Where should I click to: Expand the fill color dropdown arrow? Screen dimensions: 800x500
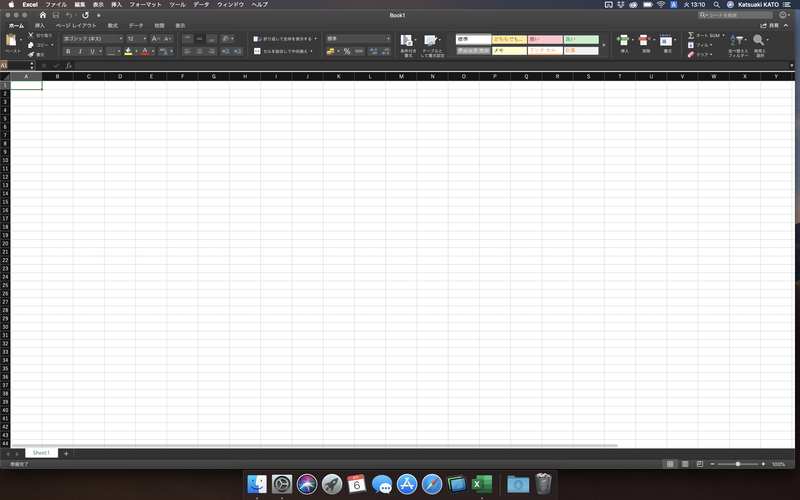136,51
